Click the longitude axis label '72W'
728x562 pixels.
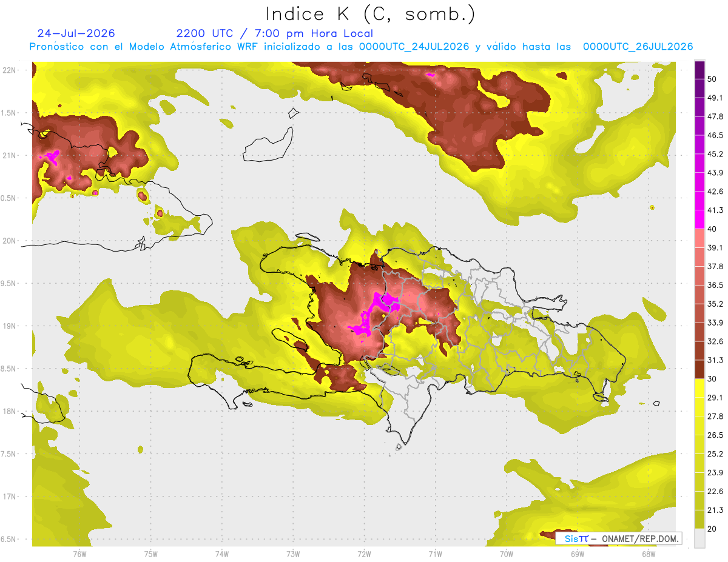tap(364, 554)
